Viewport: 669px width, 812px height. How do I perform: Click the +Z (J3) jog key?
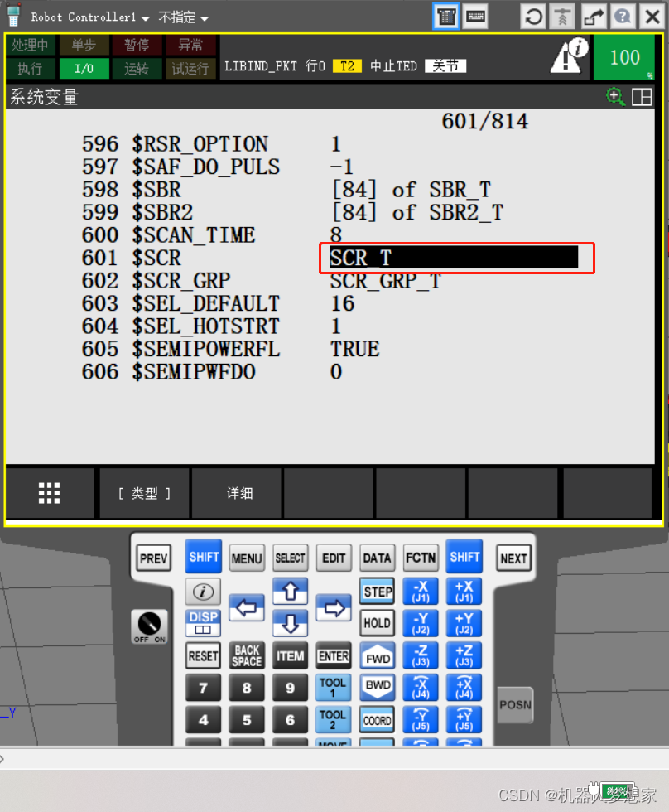pos(464,655)
